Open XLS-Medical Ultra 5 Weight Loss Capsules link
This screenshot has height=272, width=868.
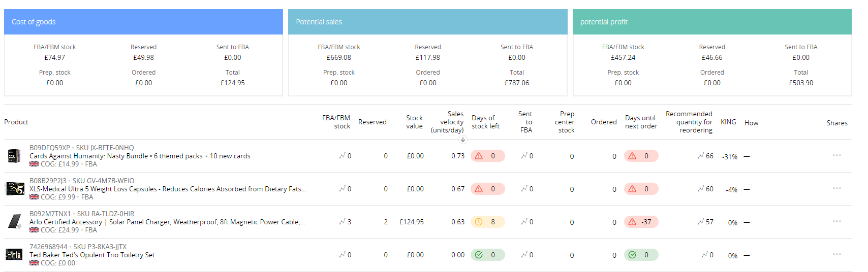coord(168,189)
